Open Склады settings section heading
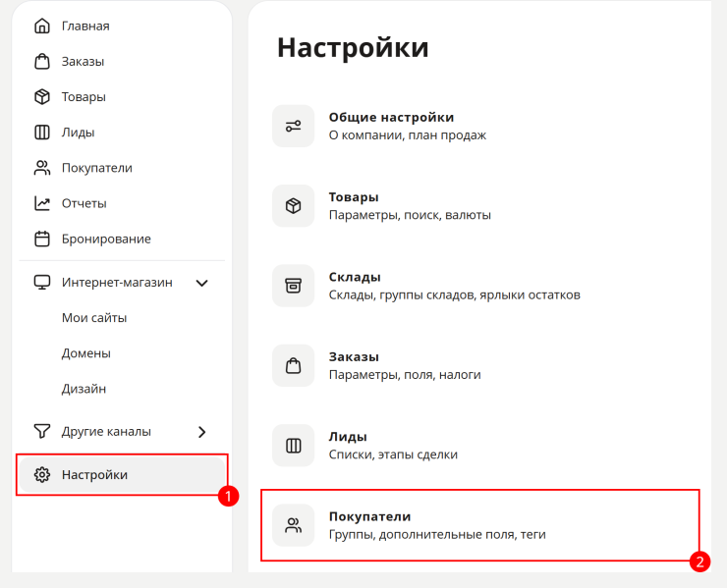 point(355,277)
